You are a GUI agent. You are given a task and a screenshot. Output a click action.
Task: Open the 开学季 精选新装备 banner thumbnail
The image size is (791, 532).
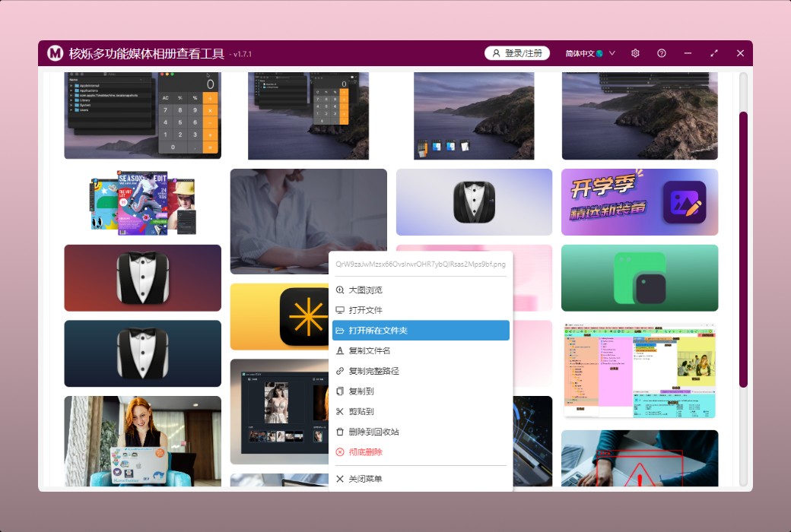pyautogui.click(x=639, y=202)
